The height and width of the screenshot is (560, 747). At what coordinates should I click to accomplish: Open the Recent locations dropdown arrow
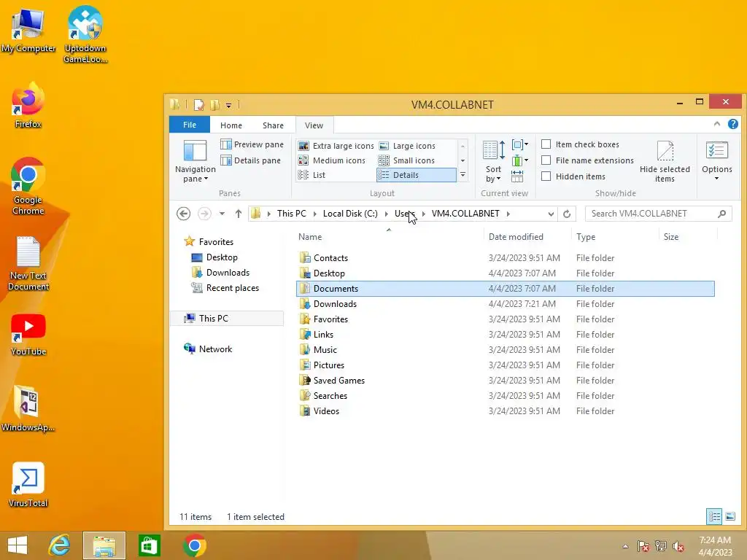click(222, 214)
